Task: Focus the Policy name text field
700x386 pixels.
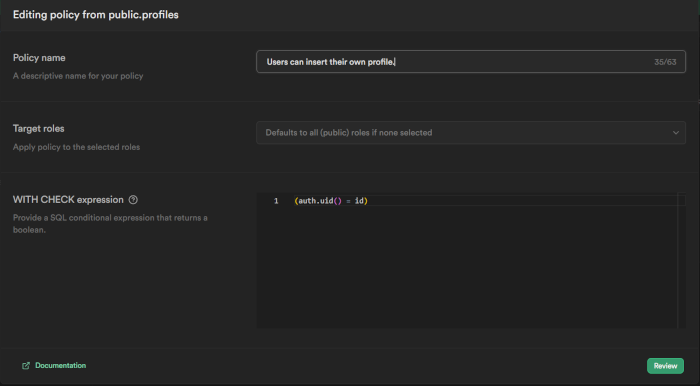Action: [471, 62]
